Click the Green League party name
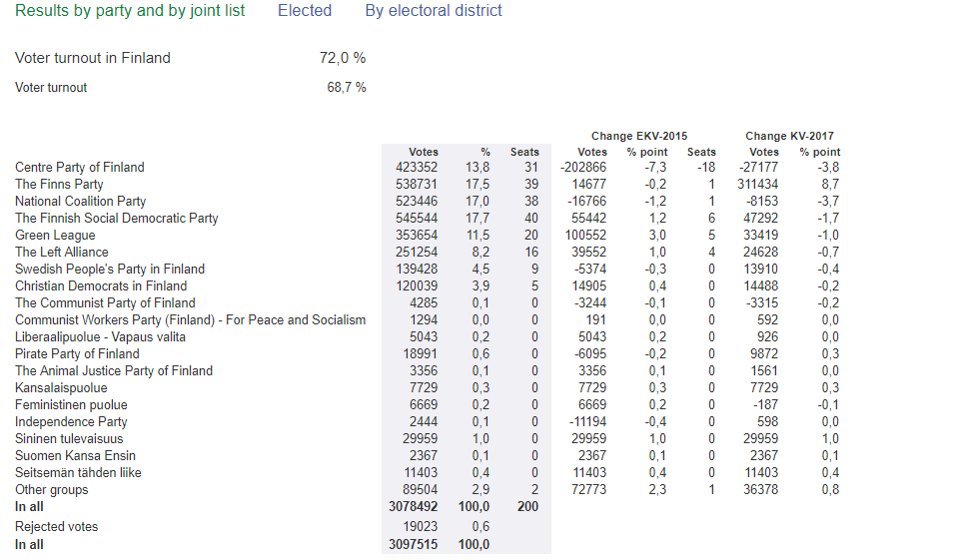This screenshot has width=963, height=560. point(54,236)
